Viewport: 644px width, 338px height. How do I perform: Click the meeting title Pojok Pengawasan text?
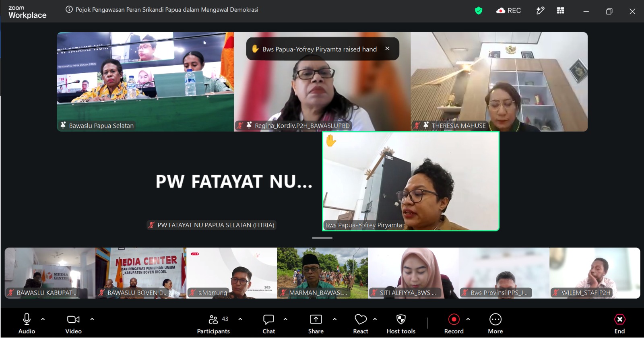pos(167,10)
